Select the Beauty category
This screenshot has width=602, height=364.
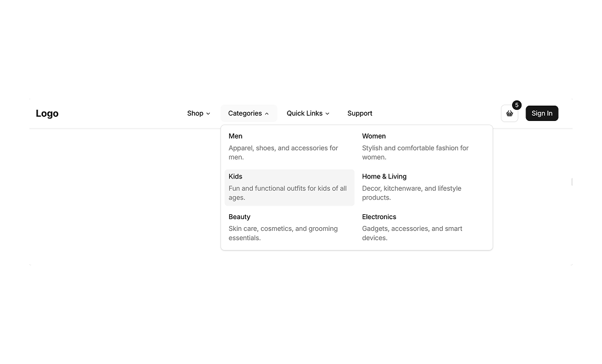click(239, 217)
